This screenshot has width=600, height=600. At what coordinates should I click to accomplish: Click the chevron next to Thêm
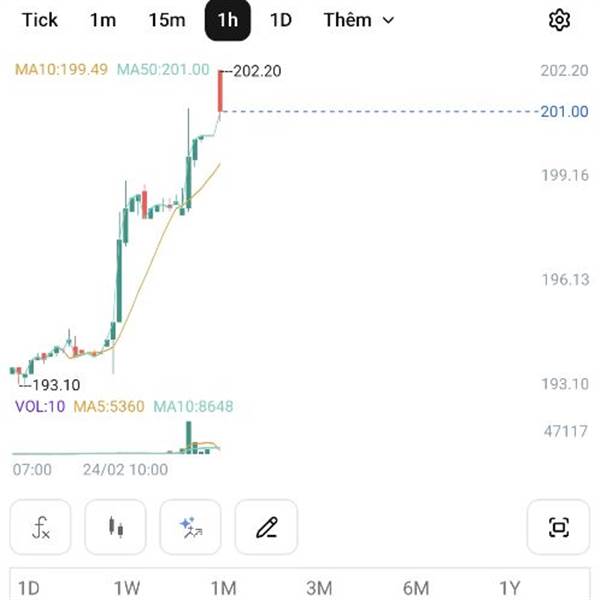tap(388, 20)
